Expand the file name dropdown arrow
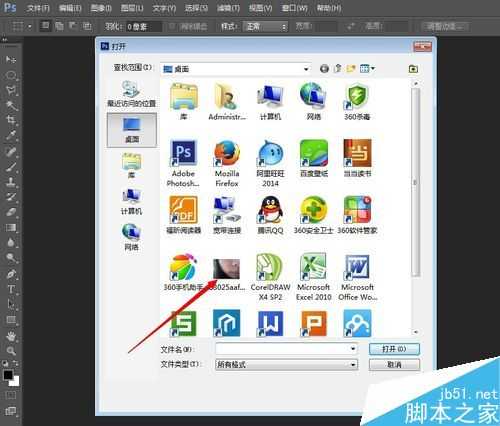 click(353, 349)
